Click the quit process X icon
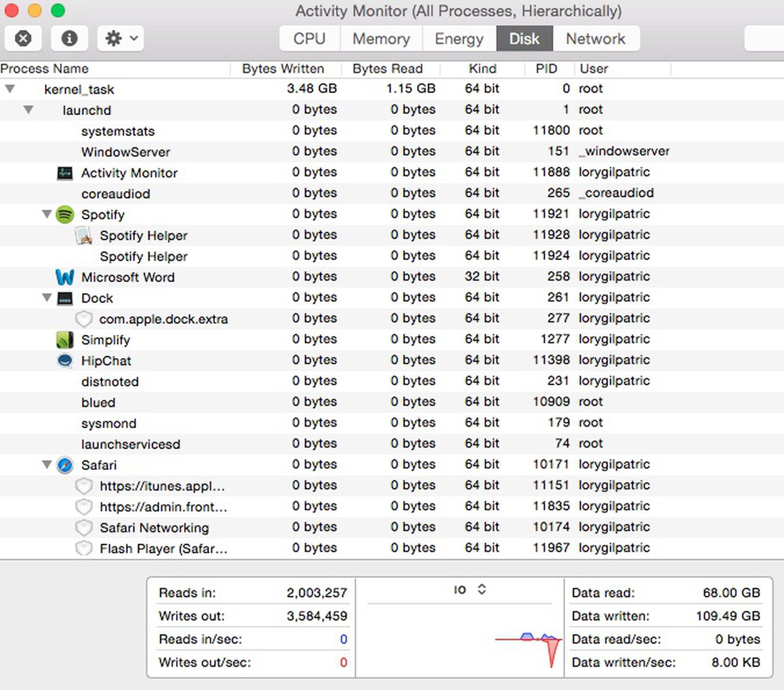The image size is (784, 690). [x=23, y=38]
